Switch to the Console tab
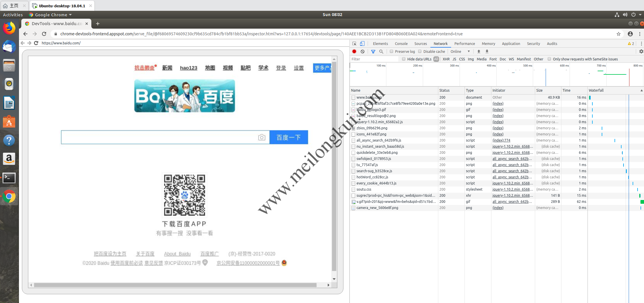644x303 pixels. click(401, 43)
